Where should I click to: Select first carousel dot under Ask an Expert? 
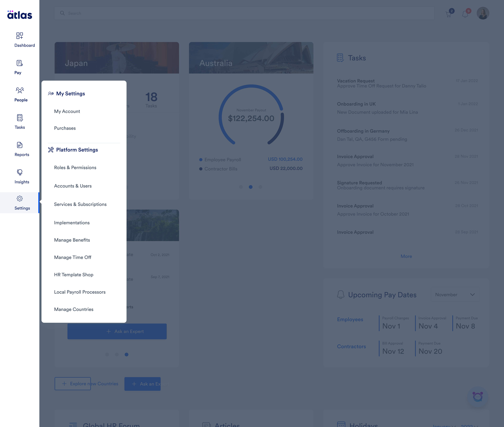tap(107, 354)
